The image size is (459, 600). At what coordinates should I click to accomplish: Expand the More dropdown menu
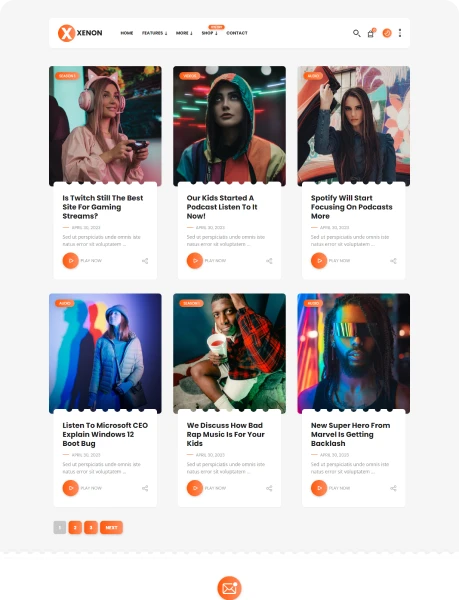tap(184, 33)
